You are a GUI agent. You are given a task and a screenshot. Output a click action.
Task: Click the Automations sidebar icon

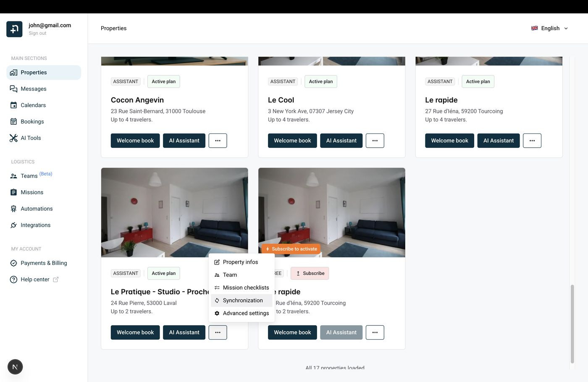[13, 209]
